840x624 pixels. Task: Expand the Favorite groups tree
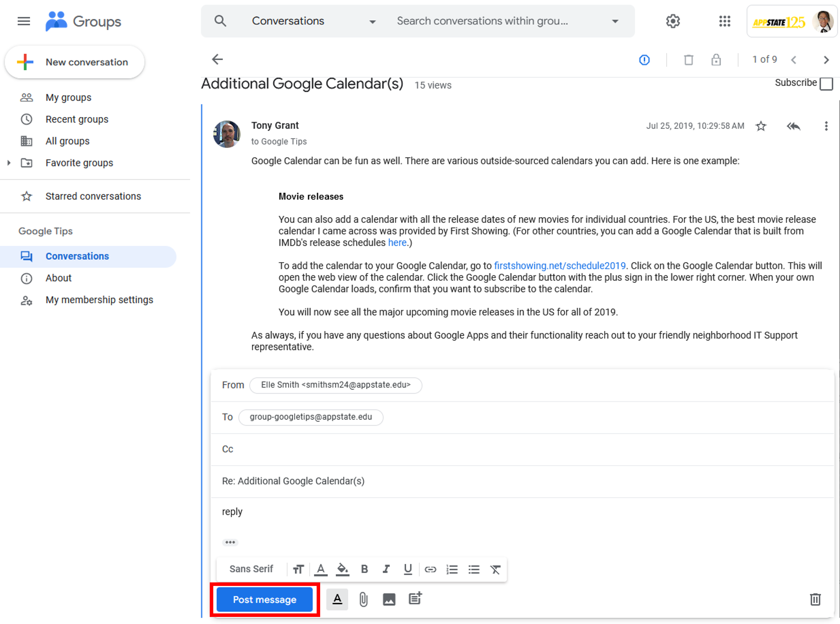9,163
